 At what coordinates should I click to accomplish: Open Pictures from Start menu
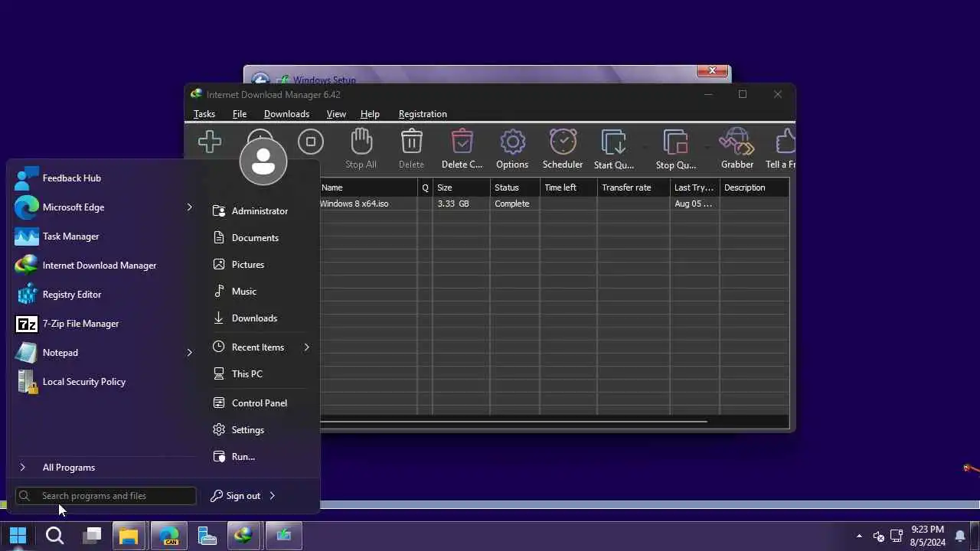[261, 265]
